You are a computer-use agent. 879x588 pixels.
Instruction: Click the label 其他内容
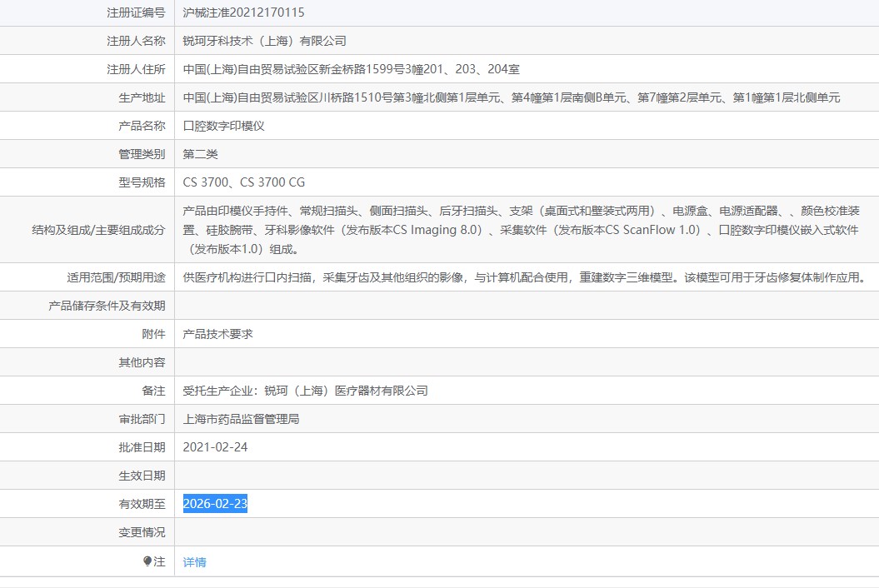coord(142,362)
